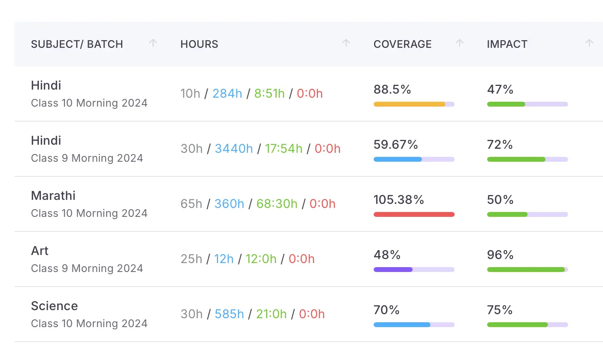Screen dimensions: 603x364
Task: Open Science Class 10 Morning 2024
Action: (89, 314)
